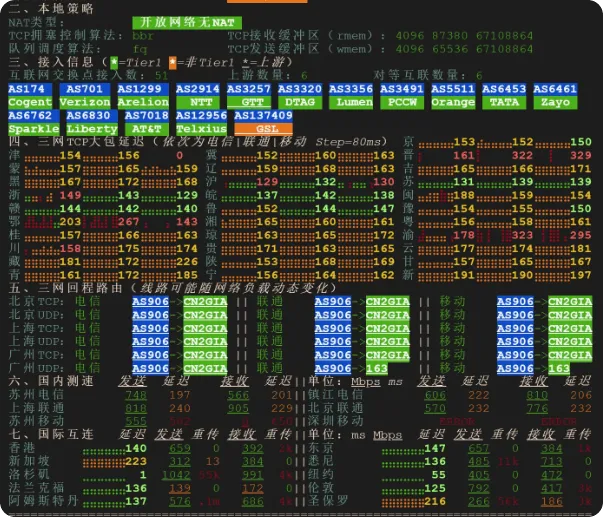Click the blue 'AS12956' label

[x=202, y=115]
